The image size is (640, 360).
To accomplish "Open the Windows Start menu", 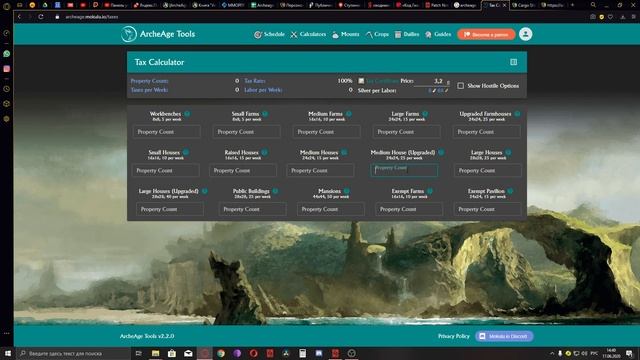I will pos(8,353).
